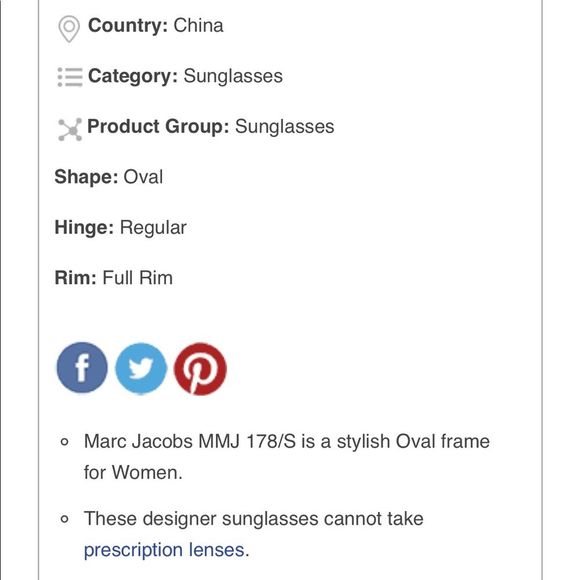The height and width of the screenshot is (580, 580).
Task: Click the Category: Sunglasses entry
Action: pyautogui.click(x=185, y=76)
